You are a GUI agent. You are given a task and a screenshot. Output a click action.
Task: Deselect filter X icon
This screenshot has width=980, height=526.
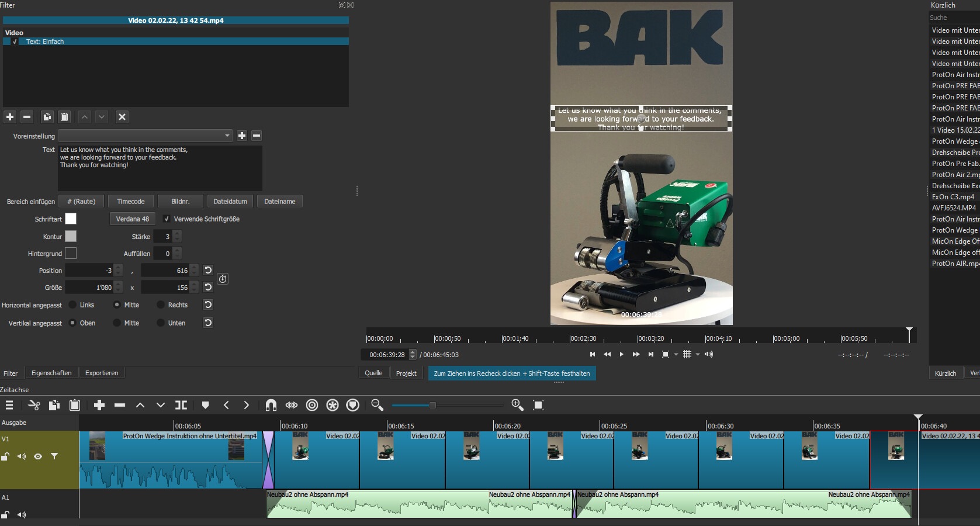122,117
